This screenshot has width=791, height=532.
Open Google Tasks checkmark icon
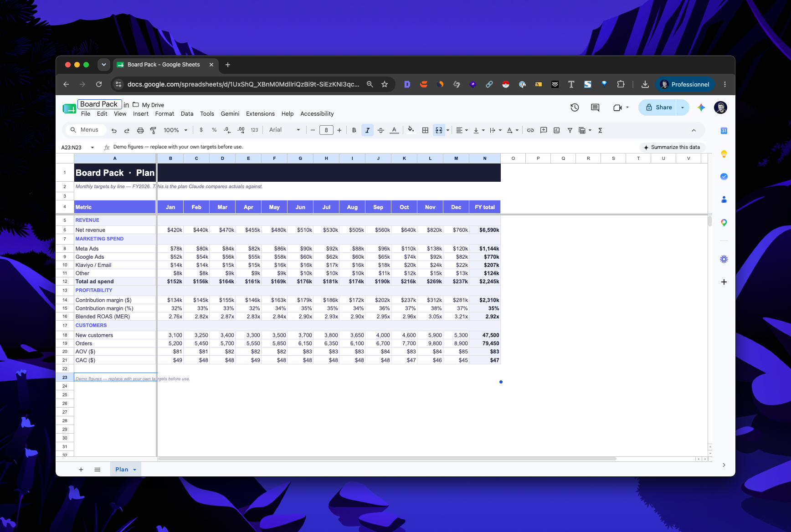coord(724,177)
